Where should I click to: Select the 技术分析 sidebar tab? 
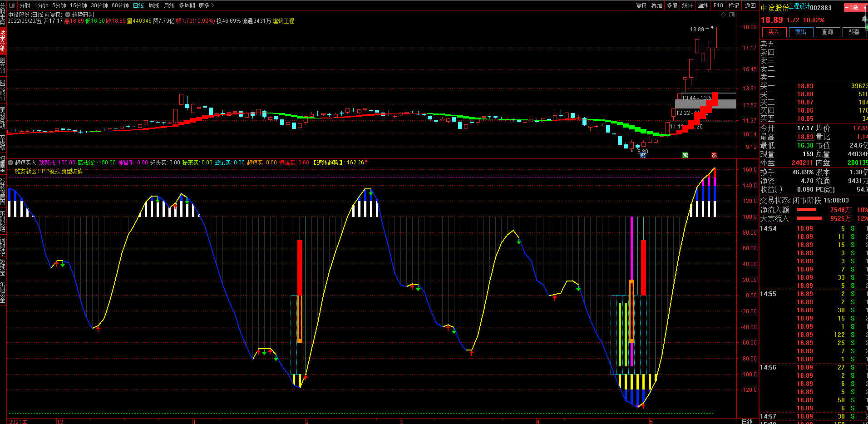tap(3, 42)
